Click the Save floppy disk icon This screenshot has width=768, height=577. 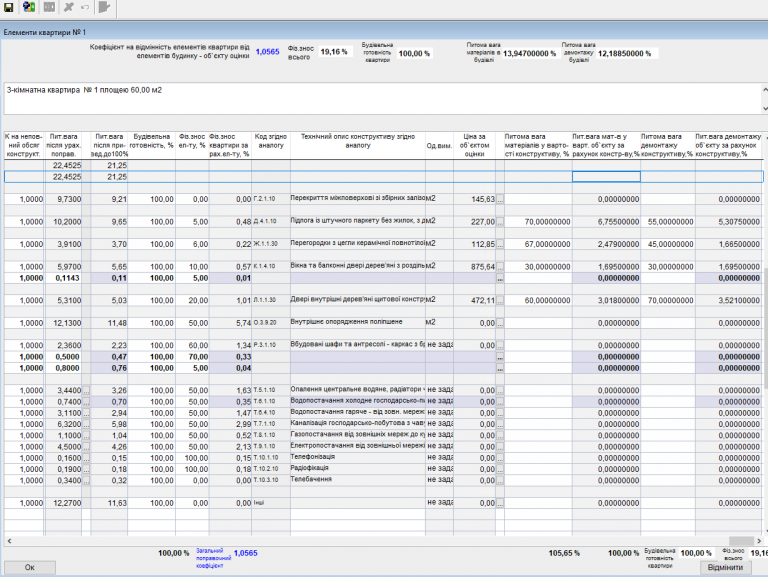click(x=9, y=8)
